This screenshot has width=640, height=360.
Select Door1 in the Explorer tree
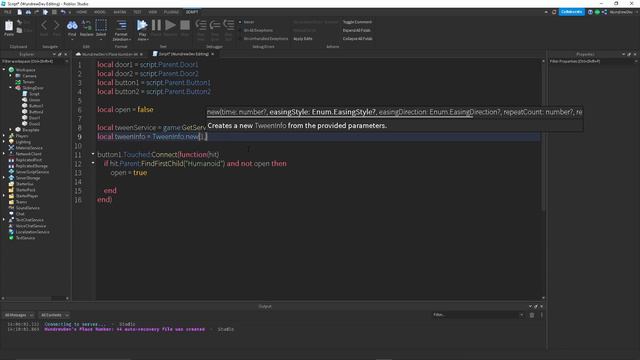[34, 118]
